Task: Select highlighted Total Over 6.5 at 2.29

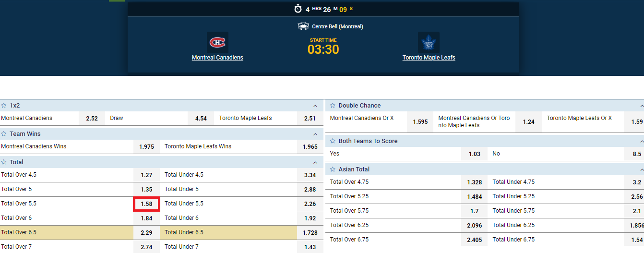Action: pyautogui.click(x=147, y=233)
